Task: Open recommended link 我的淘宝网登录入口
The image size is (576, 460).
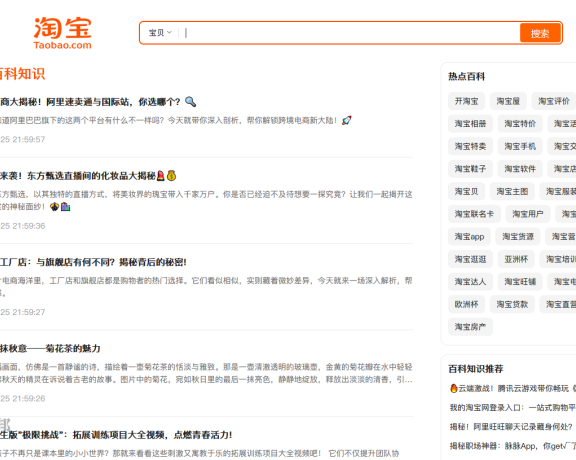Action: (x=513, y=407)
